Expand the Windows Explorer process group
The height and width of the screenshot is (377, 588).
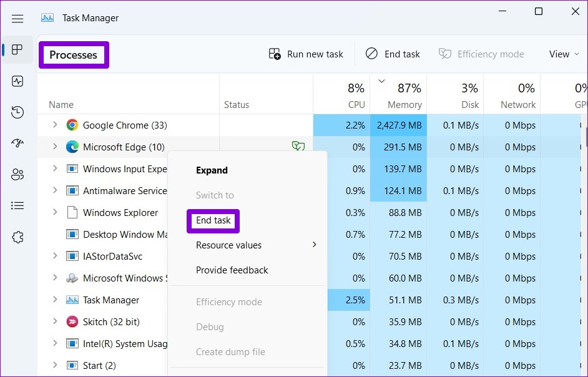[x=55, y=212]
